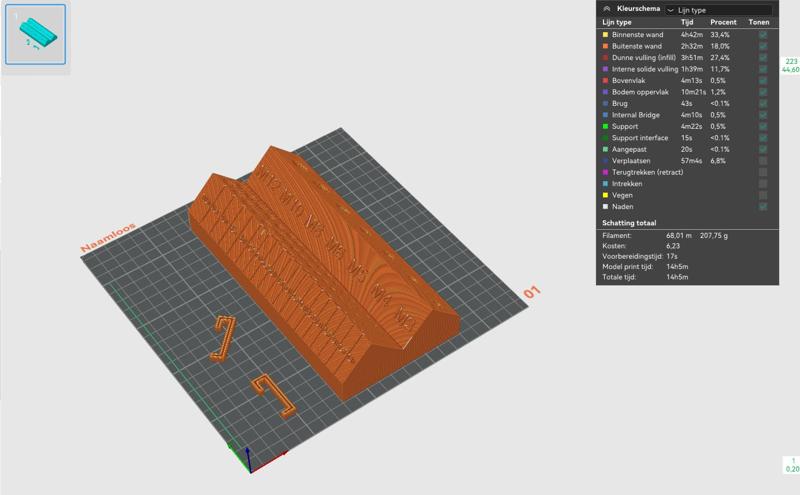This screenshot has width=800, height=495.
Task: Click the purple Interne solide vulling swatch
Action: click(x=606, y=69)
